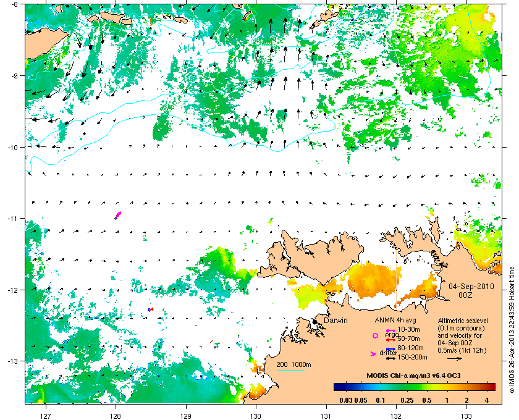Click the colorbar tick label 1
This screenshot has width=519, height=420.
coord(447,400)
